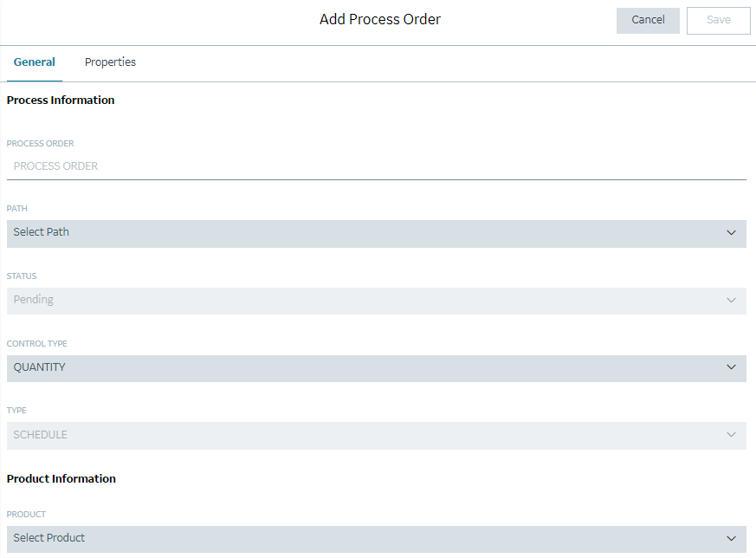Click the CONTROL TYPE field label
Image resolution: width=756 pixels, height=558 pixels.
click(37, 343)
